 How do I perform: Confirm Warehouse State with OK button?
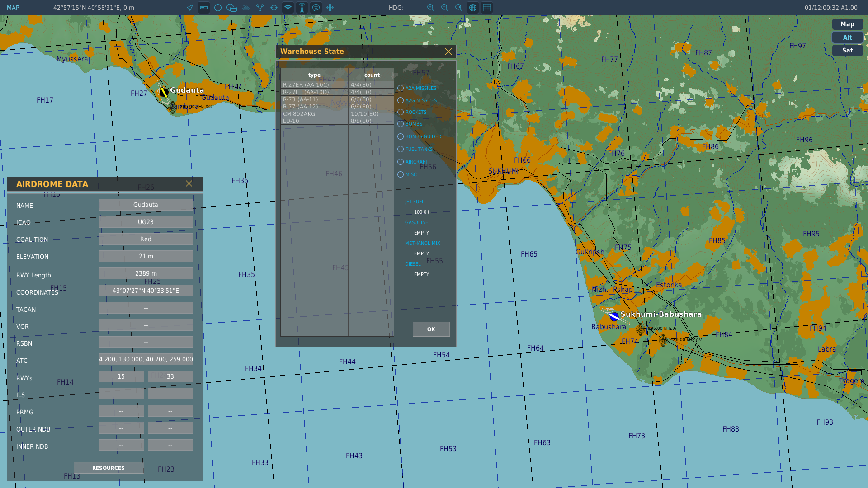pos(431,329)
